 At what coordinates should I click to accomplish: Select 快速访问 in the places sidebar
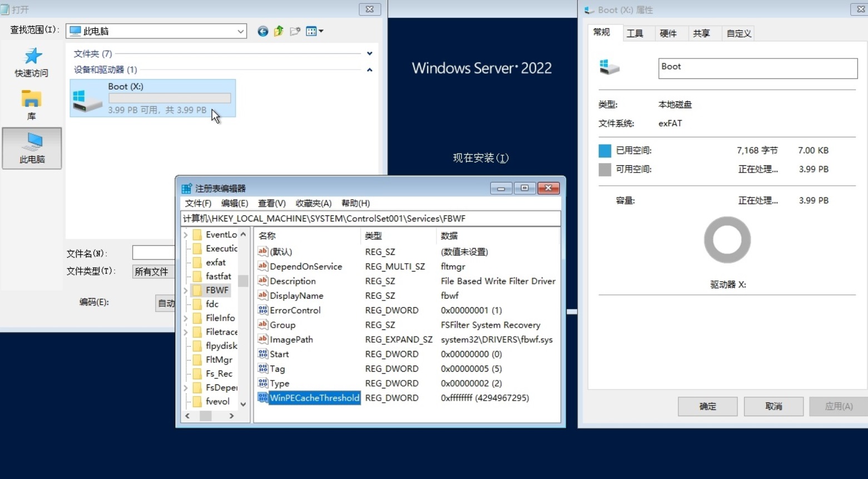pos(32,62)
